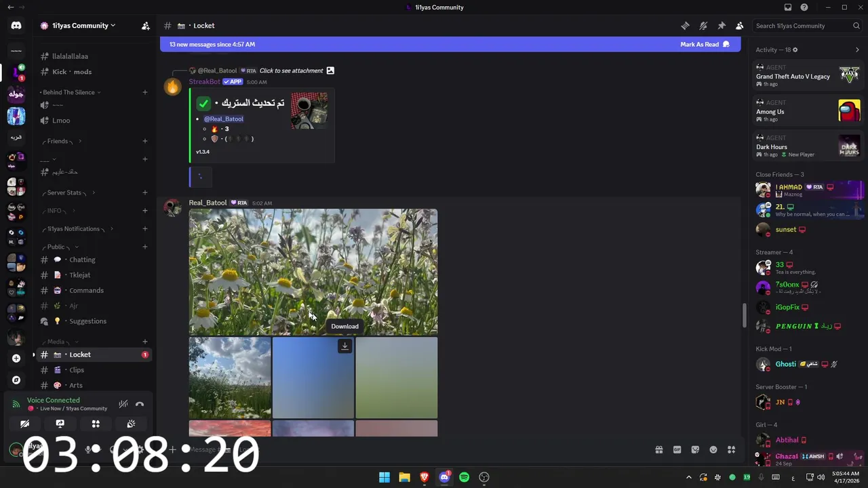Toggle noise suppression in voice panel
The image size is (868, 488).
123,404
